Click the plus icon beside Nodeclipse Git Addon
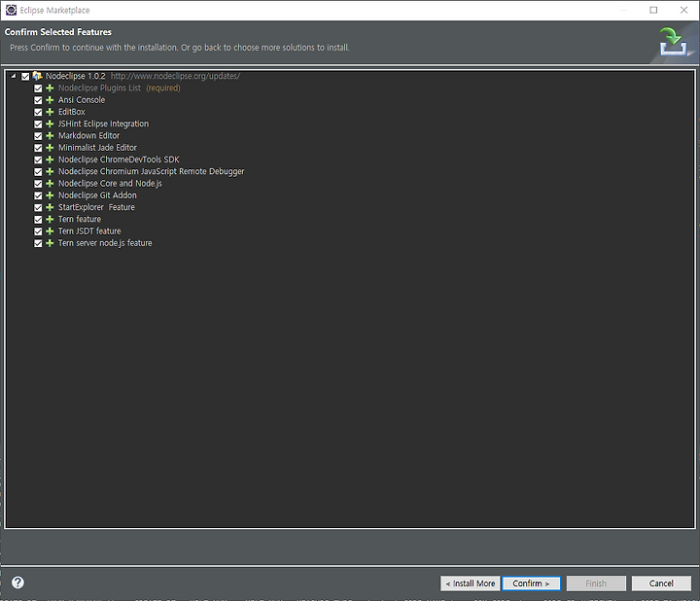700x601 pixels. tap(50, 195)
